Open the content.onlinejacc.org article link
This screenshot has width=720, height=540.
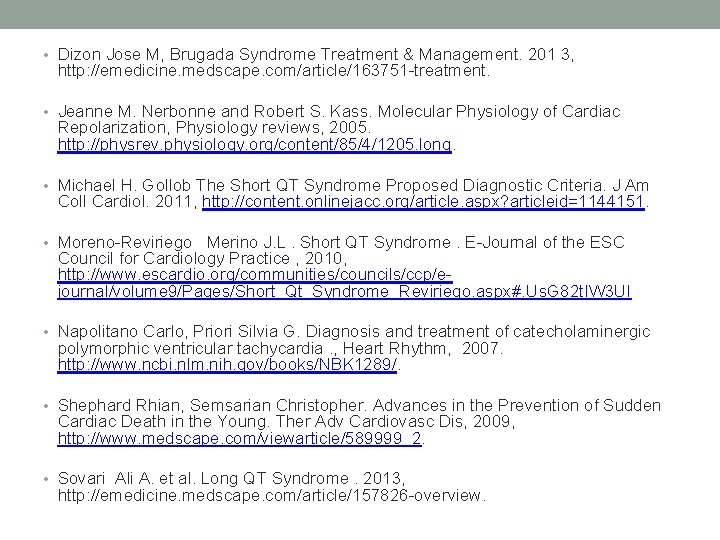[423, 201]
